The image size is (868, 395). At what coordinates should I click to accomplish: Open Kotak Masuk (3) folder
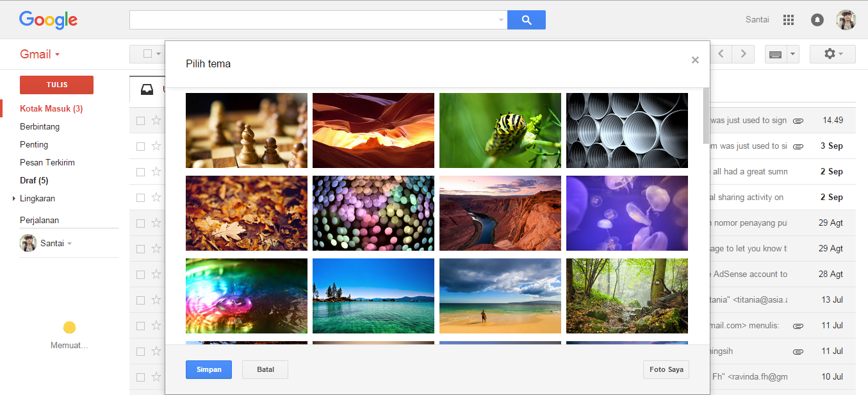[51, 109]
